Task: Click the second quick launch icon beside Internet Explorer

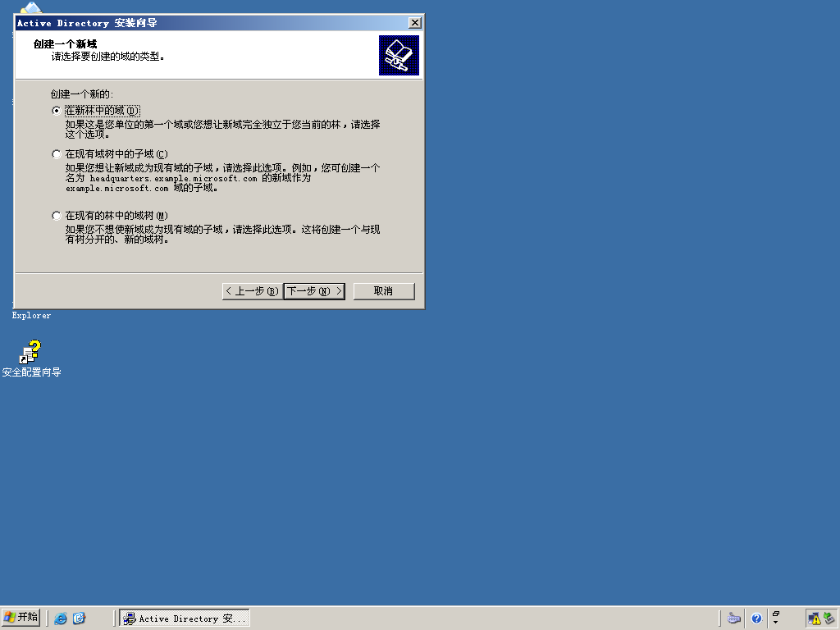Action: coord(80,619)
